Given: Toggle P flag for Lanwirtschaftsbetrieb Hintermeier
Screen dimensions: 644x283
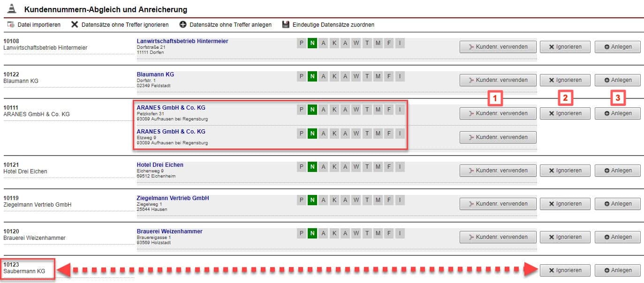Looking at the screenshot, I should 302,44.
